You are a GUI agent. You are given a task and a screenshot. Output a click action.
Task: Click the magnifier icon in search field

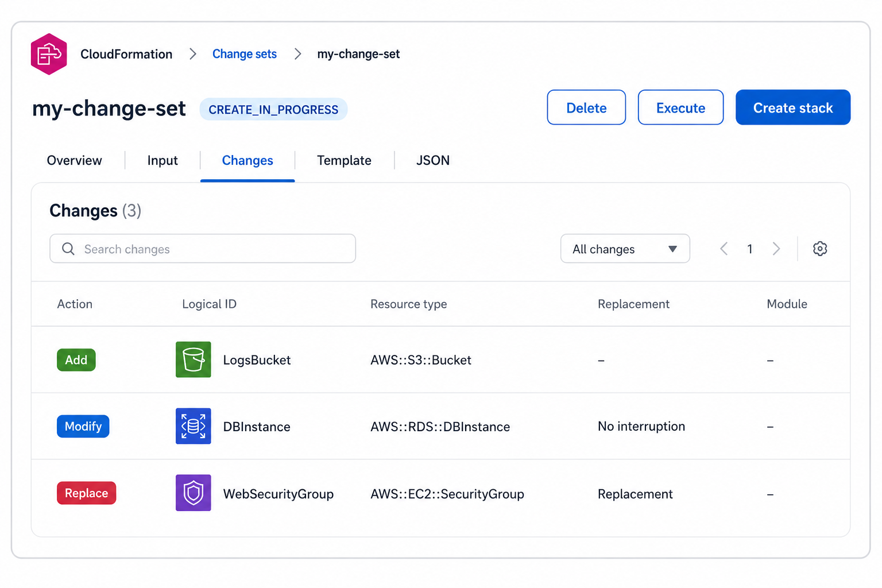click(x=68, y=249)
